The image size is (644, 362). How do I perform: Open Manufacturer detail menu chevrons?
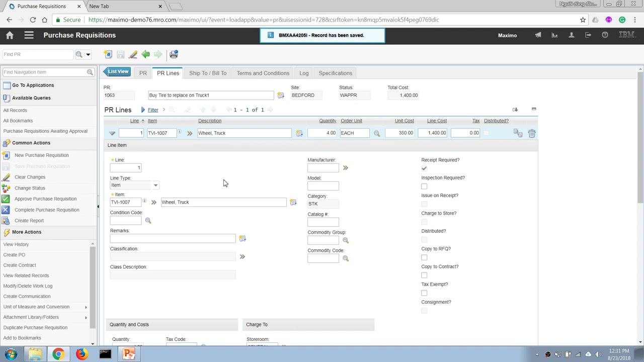tap(345, 168)
